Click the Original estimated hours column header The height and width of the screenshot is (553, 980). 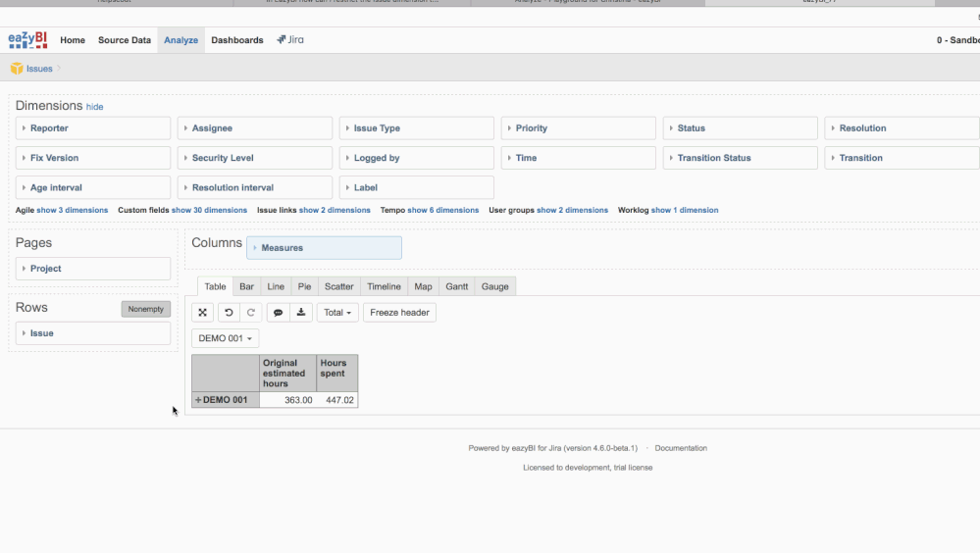(288, 373)
